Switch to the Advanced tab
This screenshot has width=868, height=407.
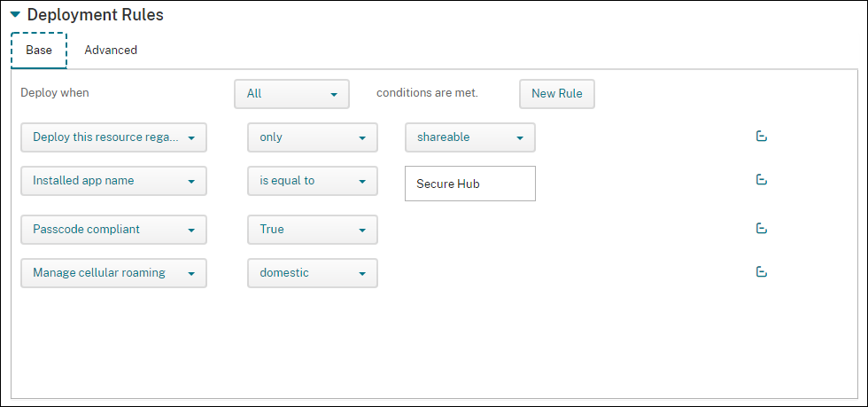pos(111,51)
